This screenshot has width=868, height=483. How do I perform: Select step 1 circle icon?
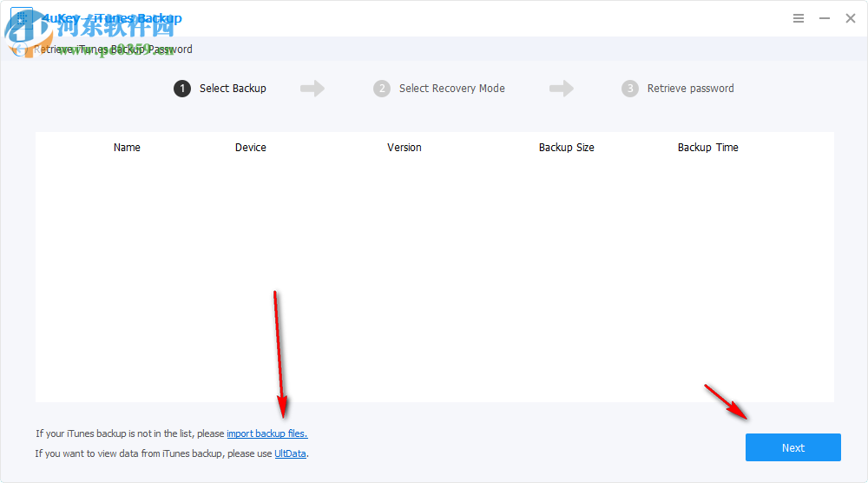182,89
